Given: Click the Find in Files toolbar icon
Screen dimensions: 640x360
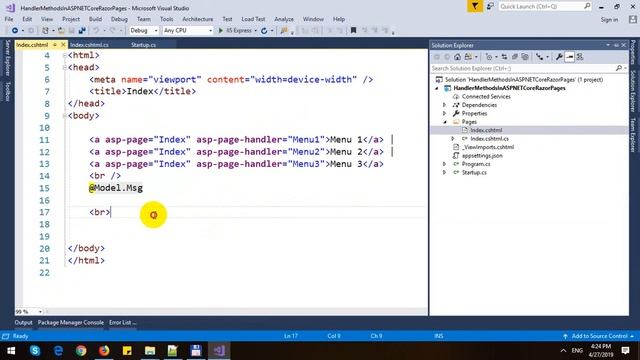Looking at the screenshot, I should (284, 31).
